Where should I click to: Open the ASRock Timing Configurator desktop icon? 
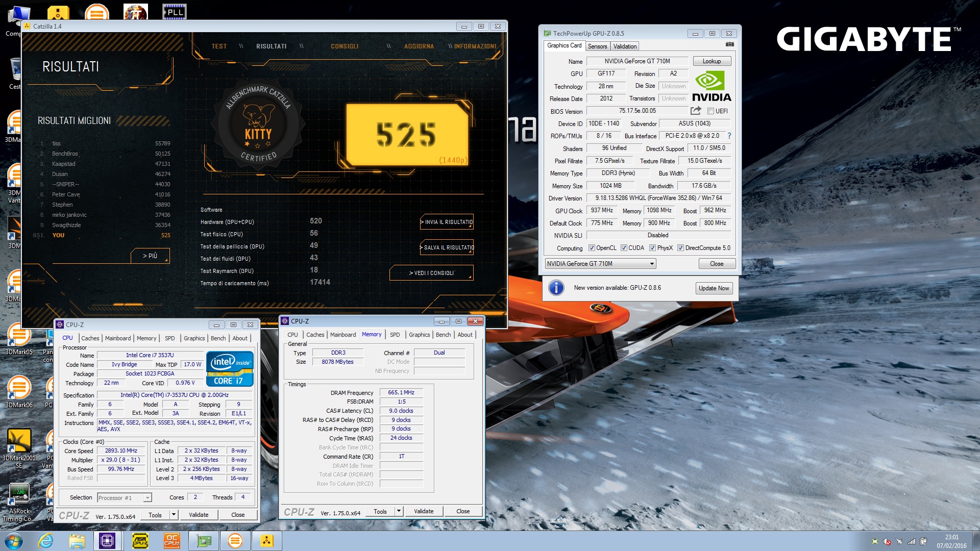19,503
